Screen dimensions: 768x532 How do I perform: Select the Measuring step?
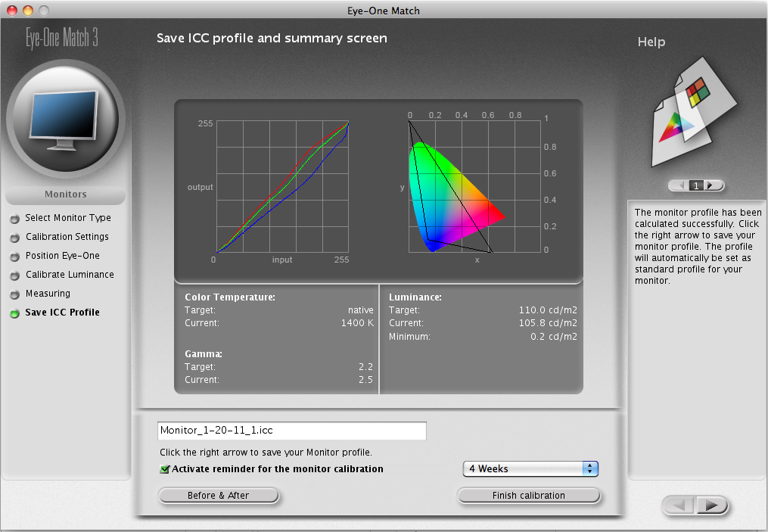click(x=48, y=294)
